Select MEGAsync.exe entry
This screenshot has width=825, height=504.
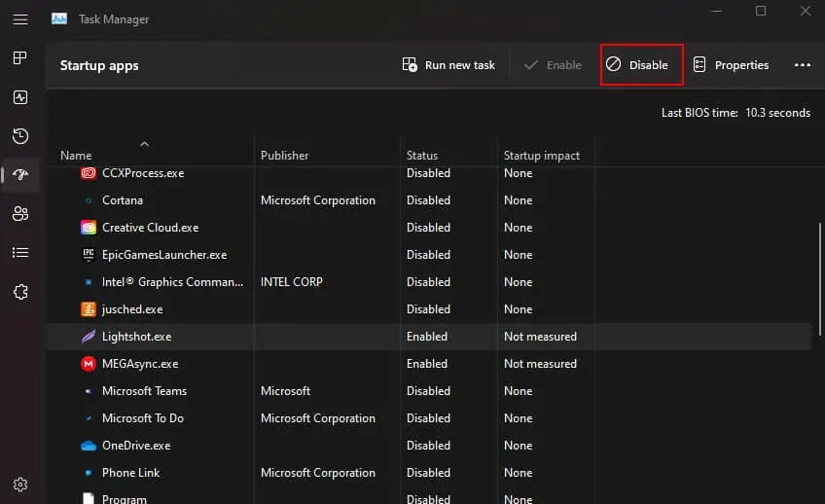click(x=429, y=364)
